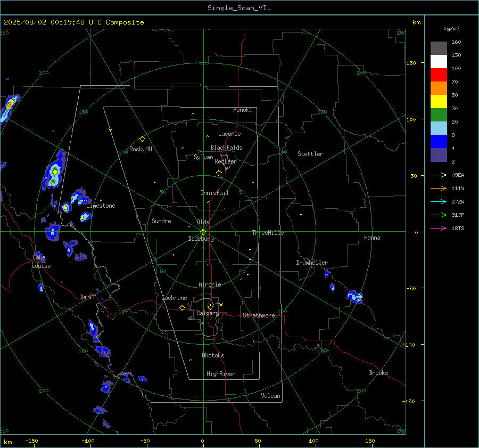Click the Strathmore town label
Screen dimensions: 479x448
259,315
